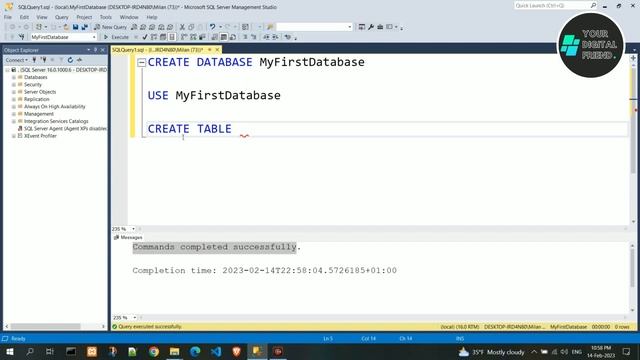Image resolution: width=640 pixels, height=360 pixels.
Task: Click the CREATE TABLE line in editor
Action: pos(189,129)
